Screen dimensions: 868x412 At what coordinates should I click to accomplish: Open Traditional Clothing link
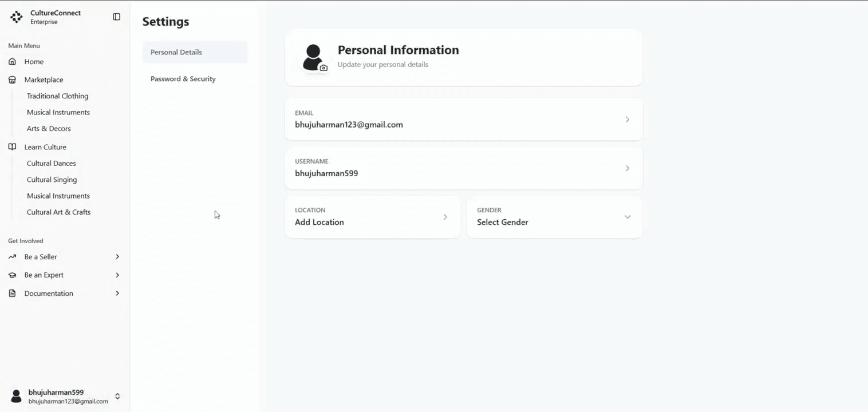[x=57, y=96]
